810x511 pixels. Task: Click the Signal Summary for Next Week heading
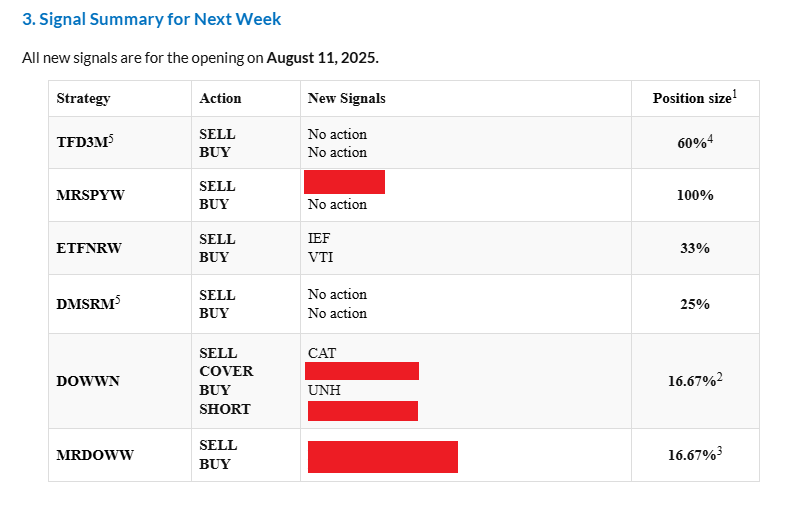point(152,19)
